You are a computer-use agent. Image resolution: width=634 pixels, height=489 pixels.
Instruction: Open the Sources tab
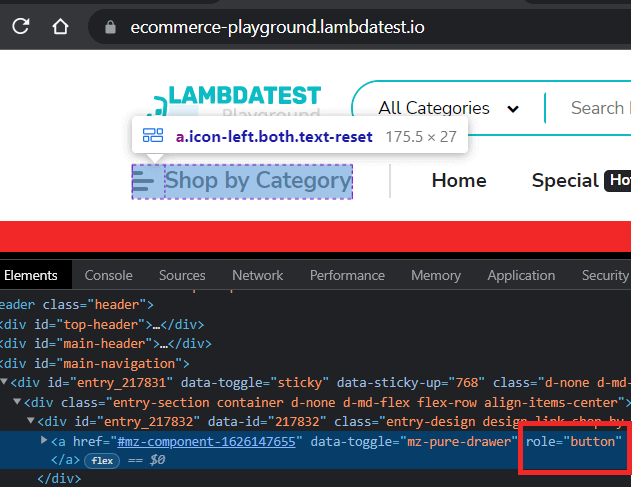click(x=182, y=275)
